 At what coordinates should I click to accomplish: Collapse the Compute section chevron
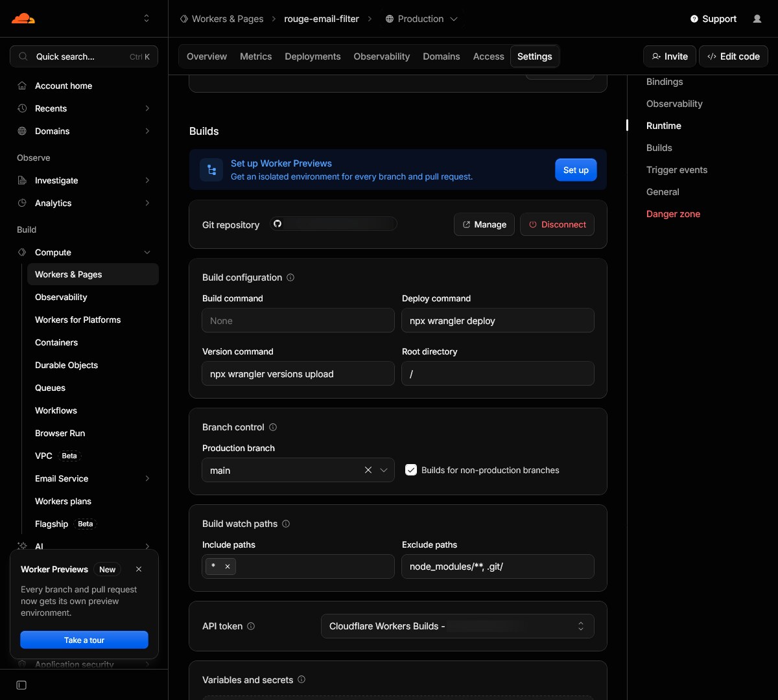pyautogui.click(x=147, y=252)
